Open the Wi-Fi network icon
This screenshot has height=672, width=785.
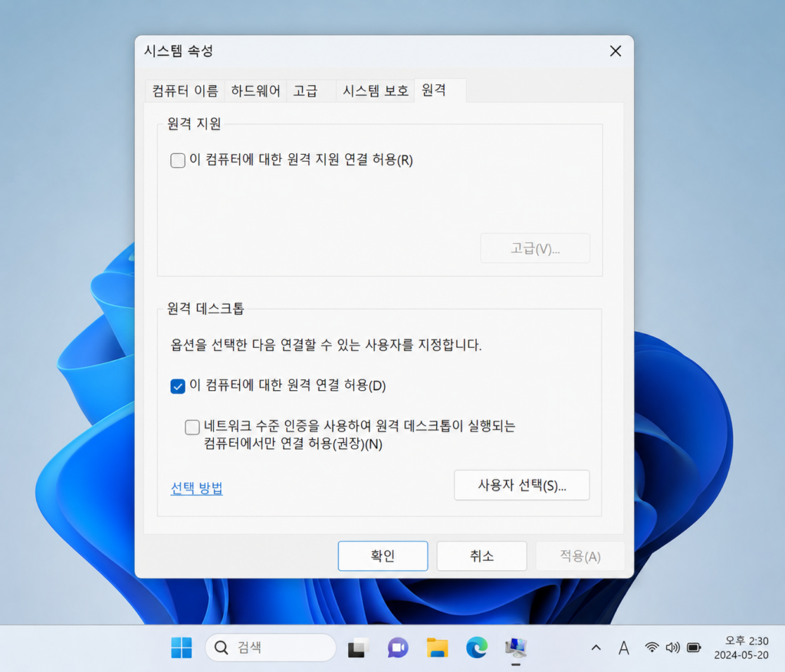point(652,647)
